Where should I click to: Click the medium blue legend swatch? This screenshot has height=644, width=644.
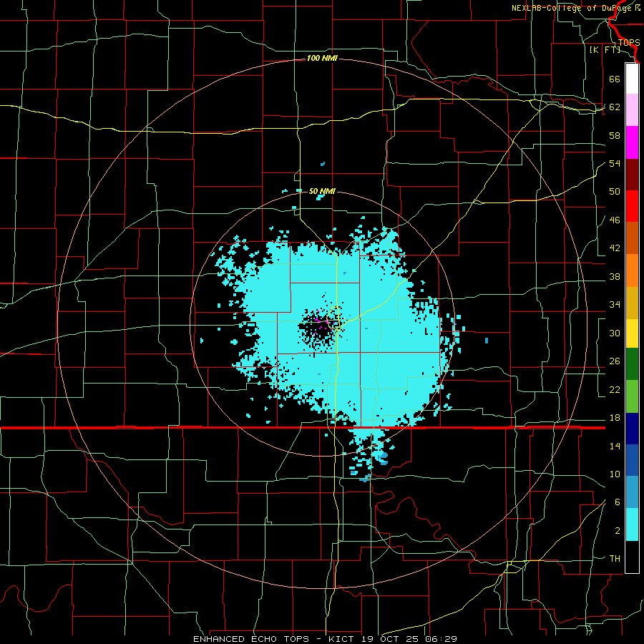(x=632, y=460)
